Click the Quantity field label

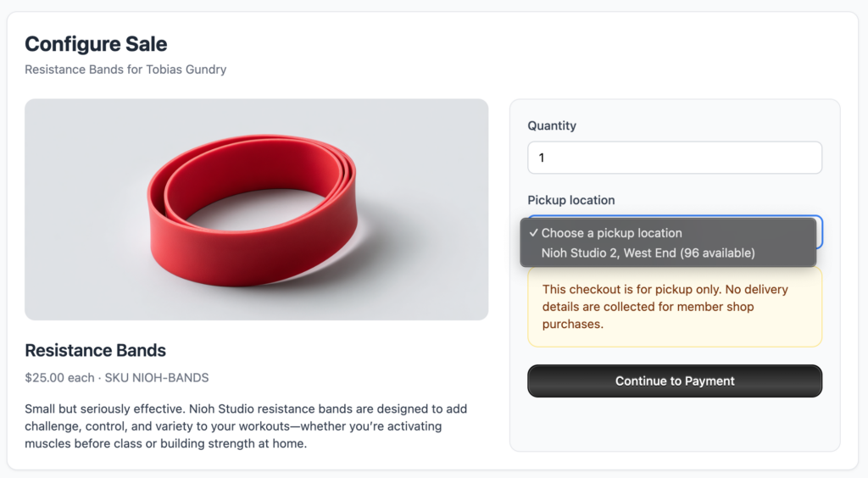tap(552, 125)
